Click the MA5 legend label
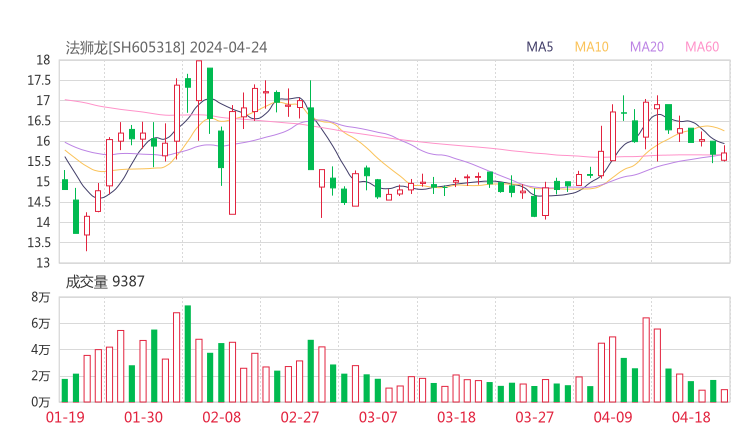This screenshot has height=440, width=740. (x=539, y=47)
